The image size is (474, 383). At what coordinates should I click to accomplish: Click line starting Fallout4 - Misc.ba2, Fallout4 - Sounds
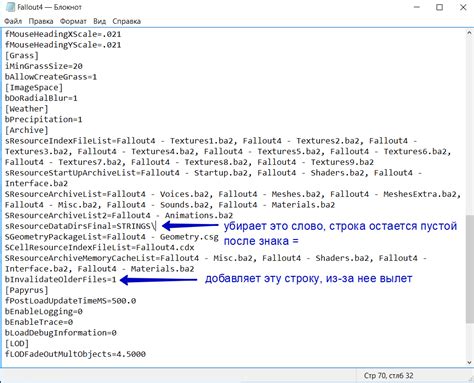[170, 205]
